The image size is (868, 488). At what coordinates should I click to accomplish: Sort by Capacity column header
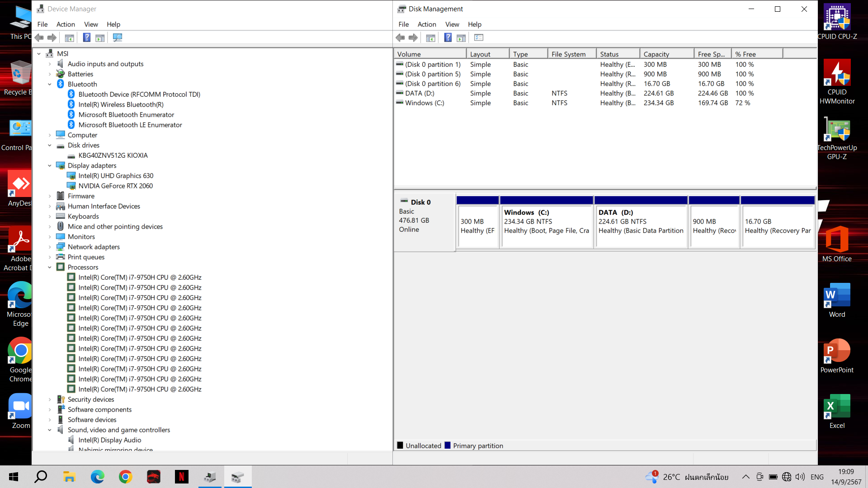[667, 54]
